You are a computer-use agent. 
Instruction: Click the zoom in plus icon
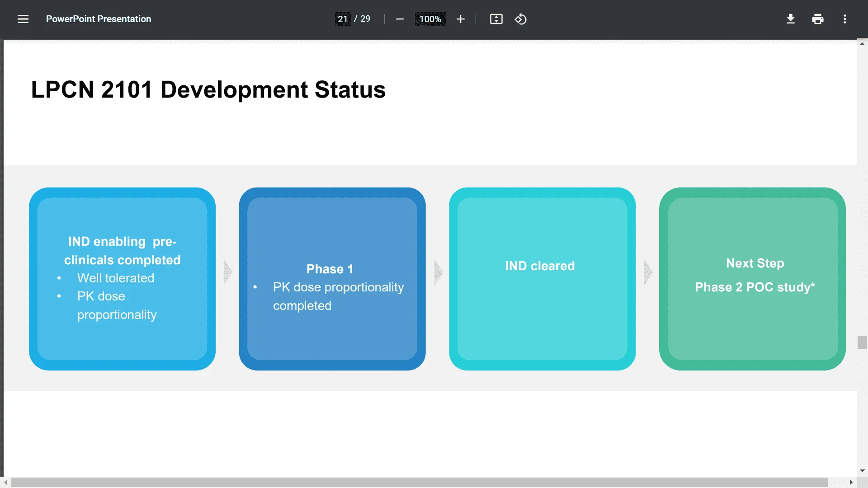click(x=460, y=19)
